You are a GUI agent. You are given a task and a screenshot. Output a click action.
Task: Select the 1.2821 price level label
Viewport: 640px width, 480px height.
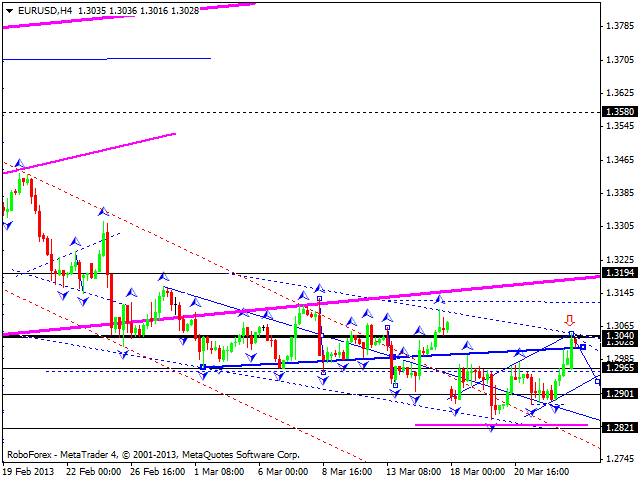tap(619, 427)
